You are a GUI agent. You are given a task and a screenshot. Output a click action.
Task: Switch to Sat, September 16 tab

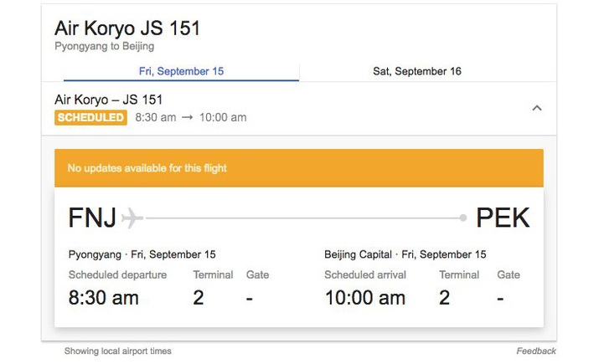pyautogui.click(x=417, y=71)
